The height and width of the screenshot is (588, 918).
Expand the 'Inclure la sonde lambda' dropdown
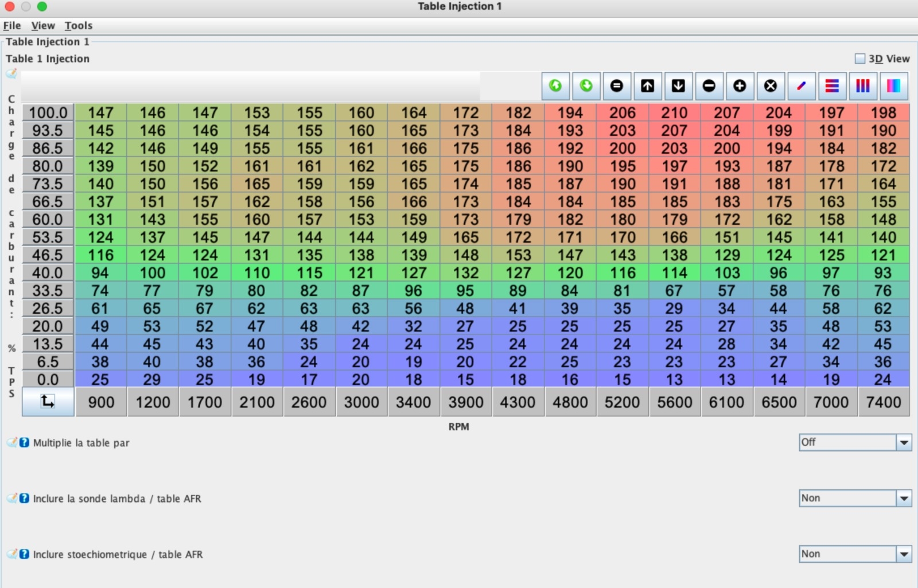click(904, 498)
